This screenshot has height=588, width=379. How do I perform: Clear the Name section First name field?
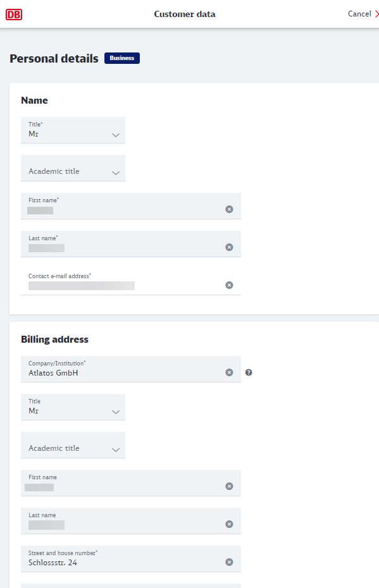click(229, 209)
